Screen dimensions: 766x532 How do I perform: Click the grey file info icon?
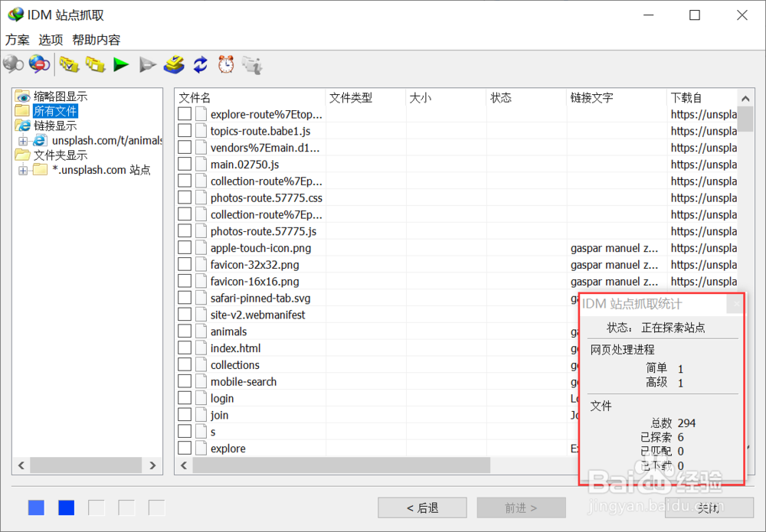(252, 64)
